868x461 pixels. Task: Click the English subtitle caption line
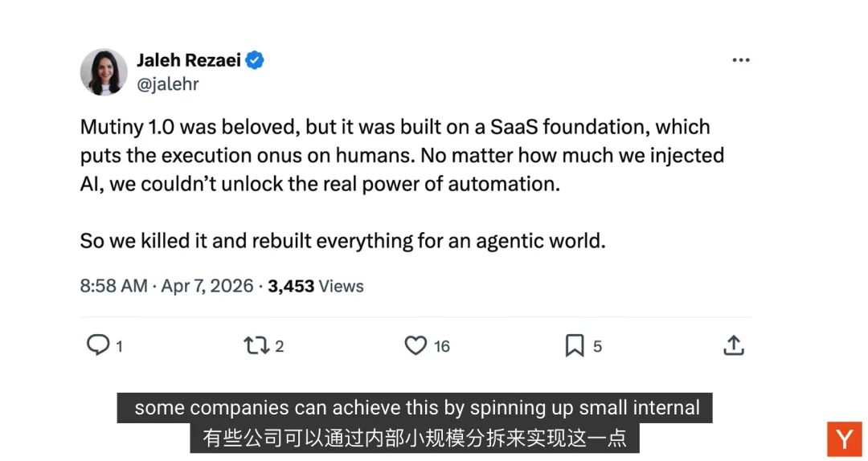tap(416, 407)
